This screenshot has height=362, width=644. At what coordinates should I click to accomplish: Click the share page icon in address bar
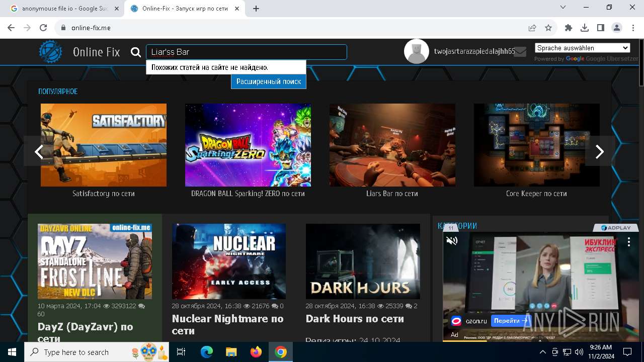coord(532,28)
